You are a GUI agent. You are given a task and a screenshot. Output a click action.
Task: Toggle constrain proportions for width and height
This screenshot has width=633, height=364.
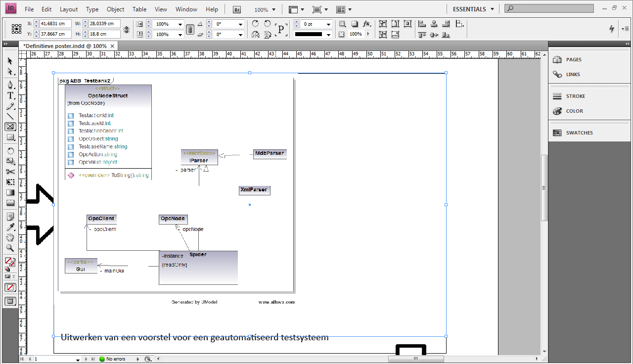127,29
